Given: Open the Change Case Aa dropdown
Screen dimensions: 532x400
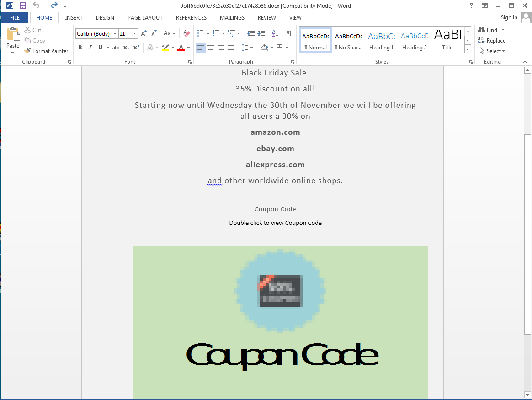Looking at the screenshot, I should pyautogui.click(x=169, y=33).
